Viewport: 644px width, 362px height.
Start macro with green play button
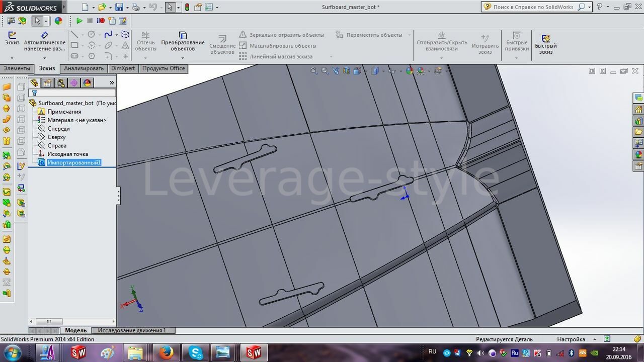point(79,21)
